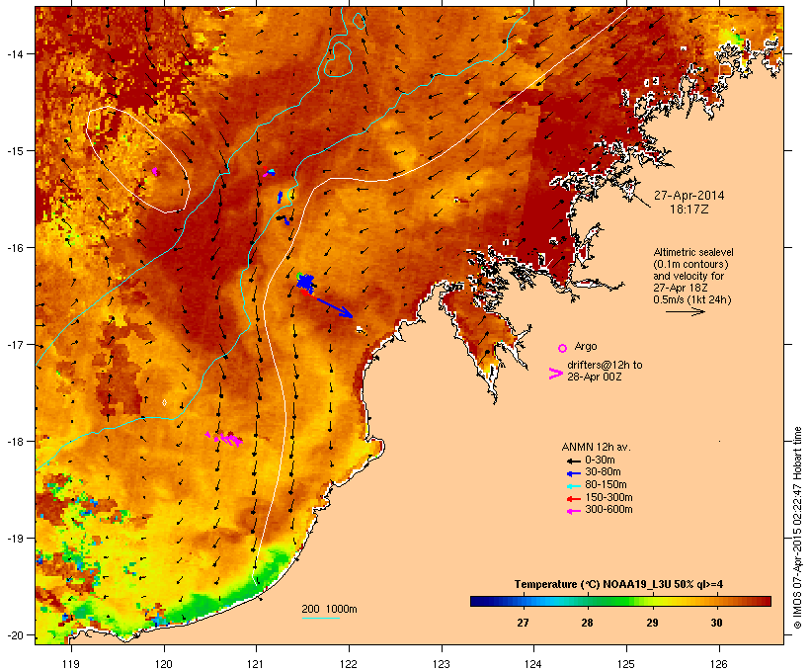This screenshot has width=810, height=672.
Task: Click the longitude label 121
Action: coord(256,664)
